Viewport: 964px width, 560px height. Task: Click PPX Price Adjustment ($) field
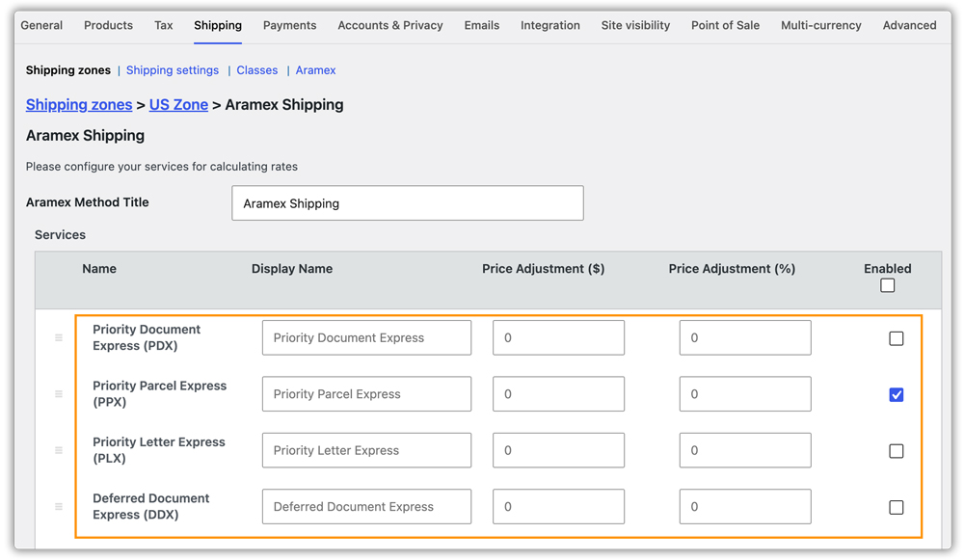(x=558, y=394)
